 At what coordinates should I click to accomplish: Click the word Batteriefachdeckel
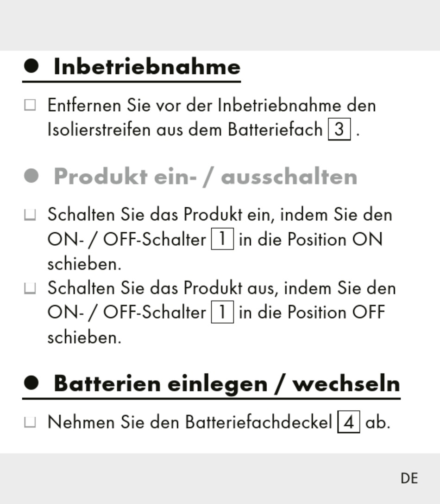point(259,422)
